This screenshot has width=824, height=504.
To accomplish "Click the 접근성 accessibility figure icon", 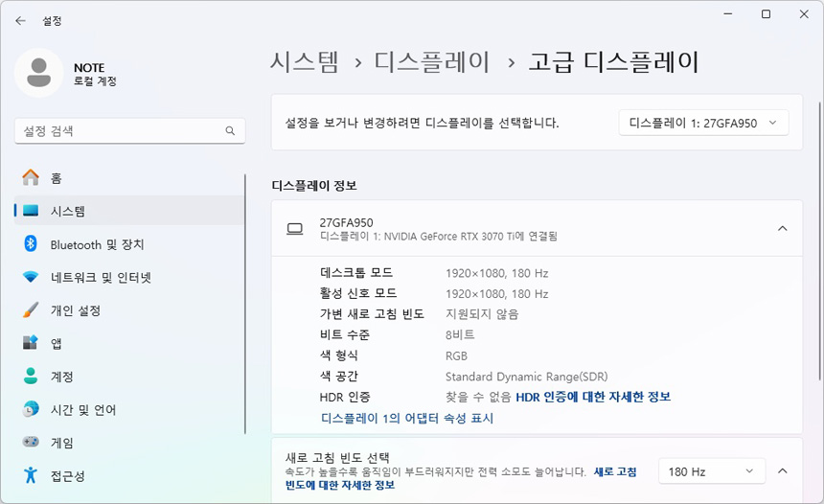I will (31, 475).
